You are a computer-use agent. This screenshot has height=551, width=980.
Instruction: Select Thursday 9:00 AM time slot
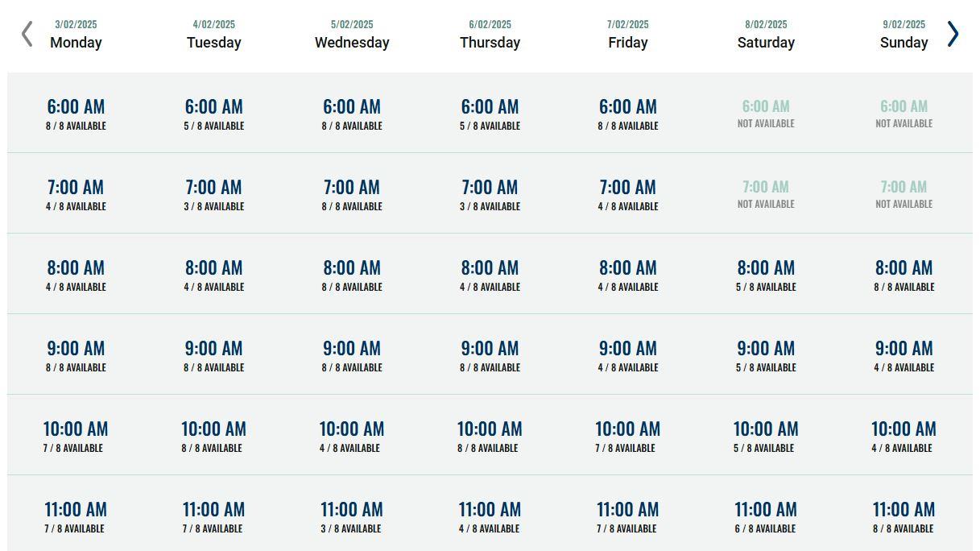tap(490, 354)
